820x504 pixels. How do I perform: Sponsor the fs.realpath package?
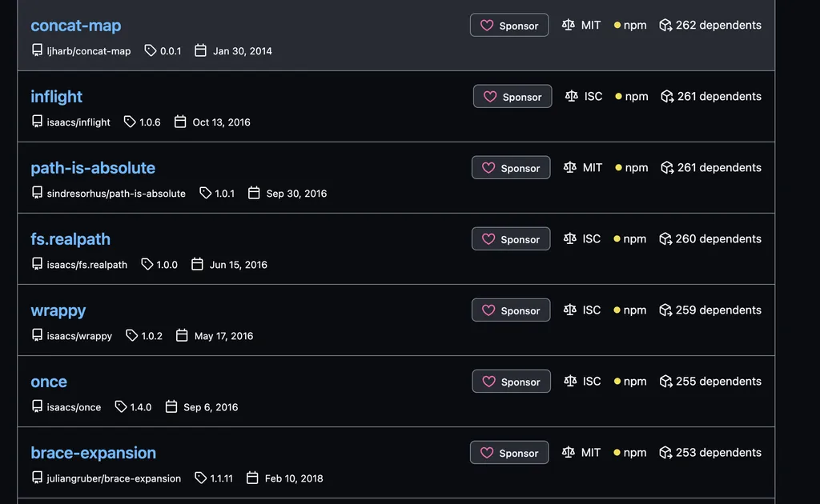(511, 239)
